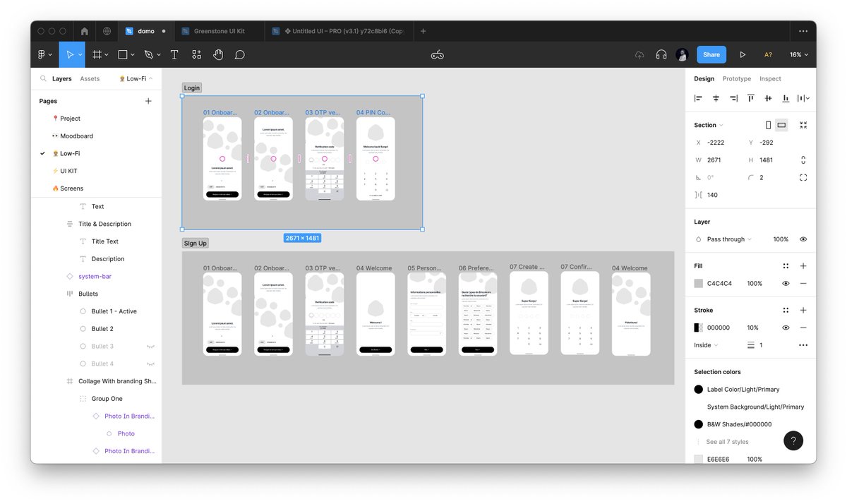This screenshot has height=504, width=847.
Task: Hide the 000000 stroke
Action: 786,328
